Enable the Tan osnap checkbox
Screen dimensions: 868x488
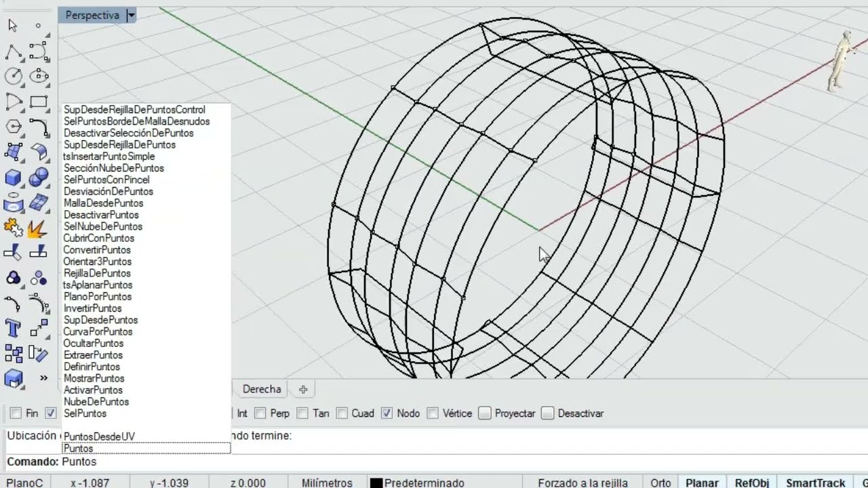[x=302, y=413]
